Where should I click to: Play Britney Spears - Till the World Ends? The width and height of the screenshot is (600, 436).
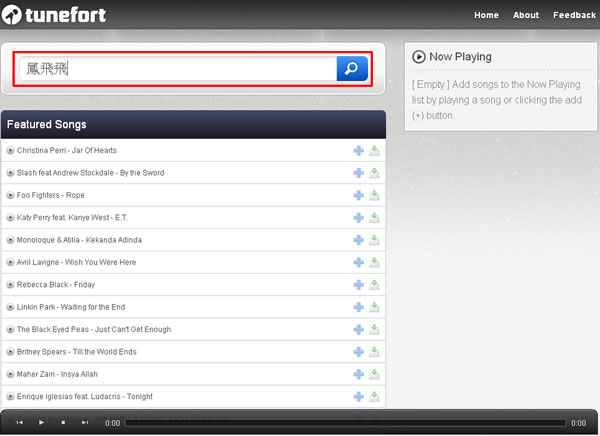(10, 352)
